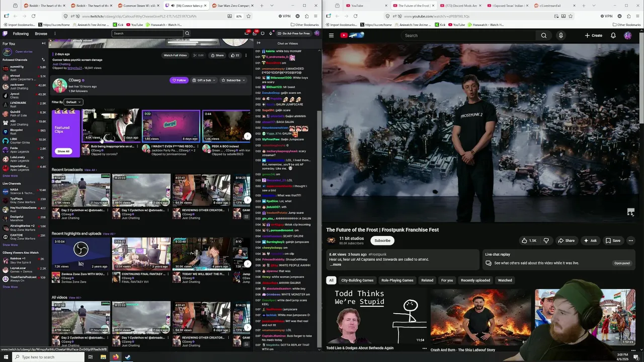Image resolution: width=644 pixels, height=362 pixels.
Task: Like the clip with 22 thumbs up
Action: (x=234, y=55)
